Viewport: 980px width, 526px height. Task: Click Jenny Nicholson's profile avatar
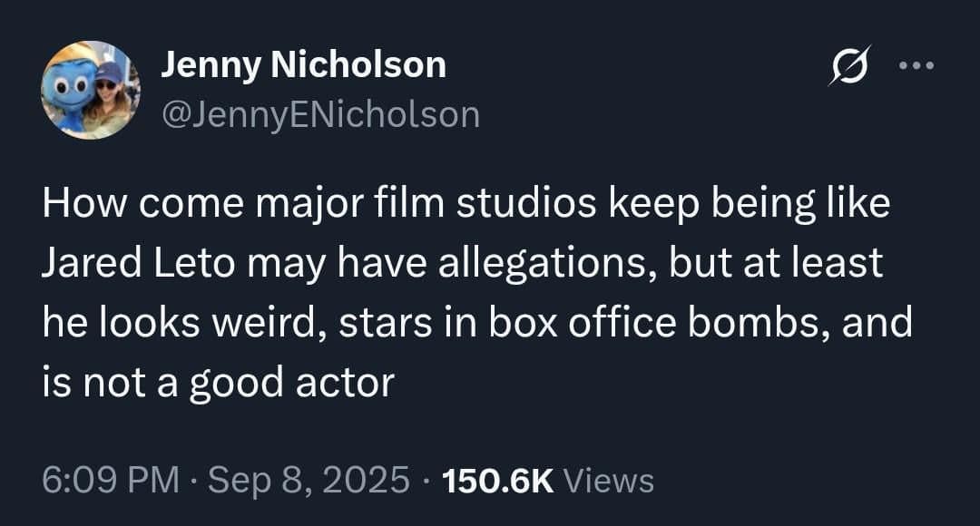coord(91,90)
